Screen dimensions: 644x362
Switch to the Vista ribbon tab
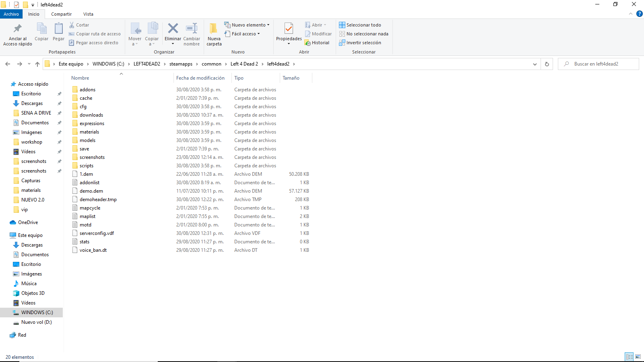[x=88, y=14]
